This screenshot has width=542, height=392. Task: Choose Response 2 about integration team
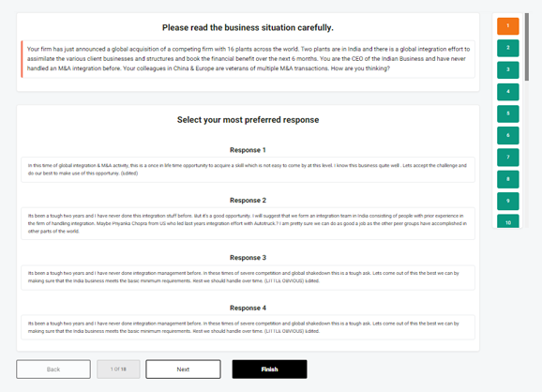[248, 223]
